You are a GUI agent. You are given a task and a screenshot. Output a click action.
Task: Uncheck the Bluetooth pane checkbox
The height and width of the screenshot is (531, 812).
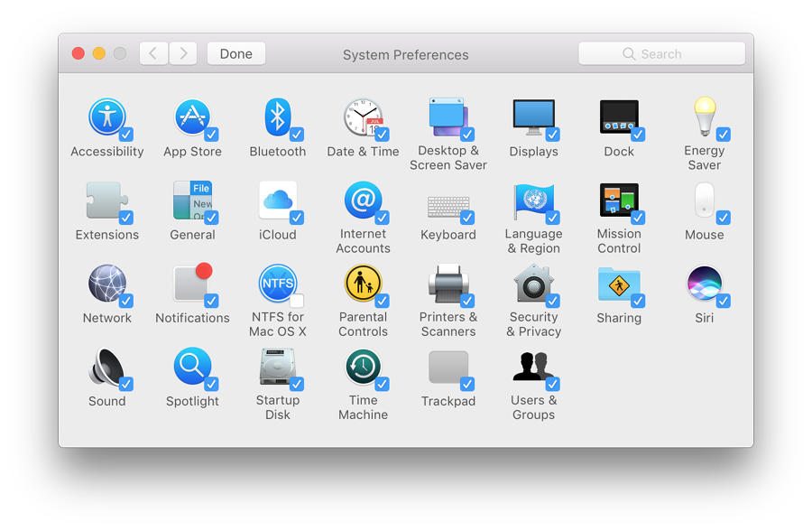(x=297, y=135)
